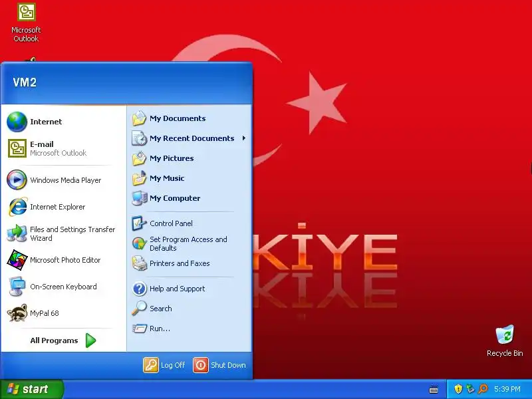
Task: Click the security shield tray icon
Action: 458,389
